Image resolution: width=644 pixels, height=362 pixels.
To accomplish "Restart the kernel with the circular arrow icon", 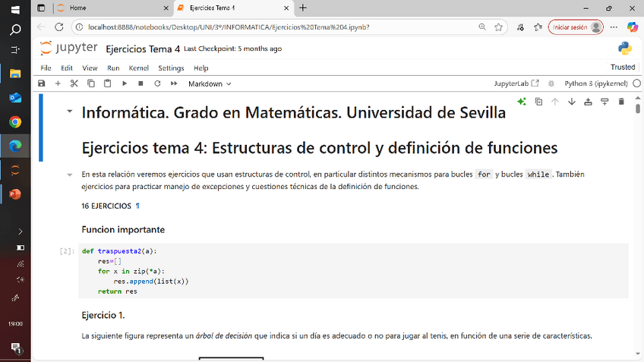I will [157, 83].
